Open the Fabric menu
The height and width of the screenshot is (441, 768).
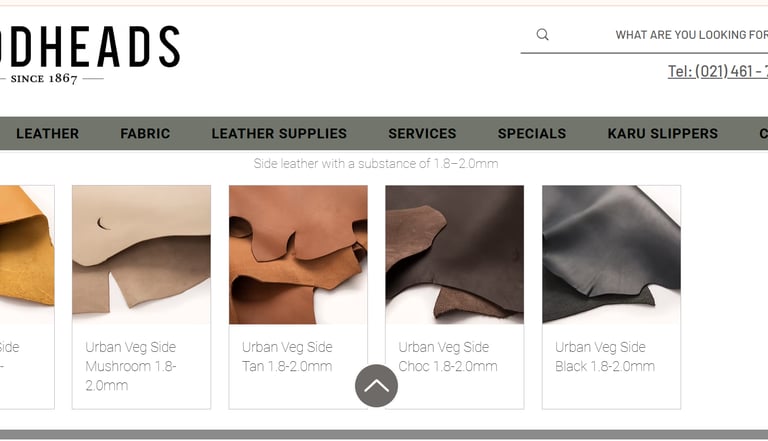pyautogui.click(x=145, y=133)
